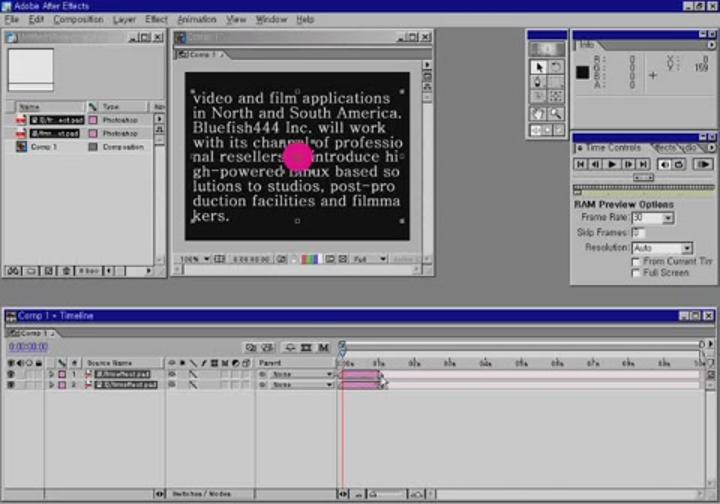Click motion blur M button in Timeline
Viewport: 720px width, 504px height.
(323, 347)
